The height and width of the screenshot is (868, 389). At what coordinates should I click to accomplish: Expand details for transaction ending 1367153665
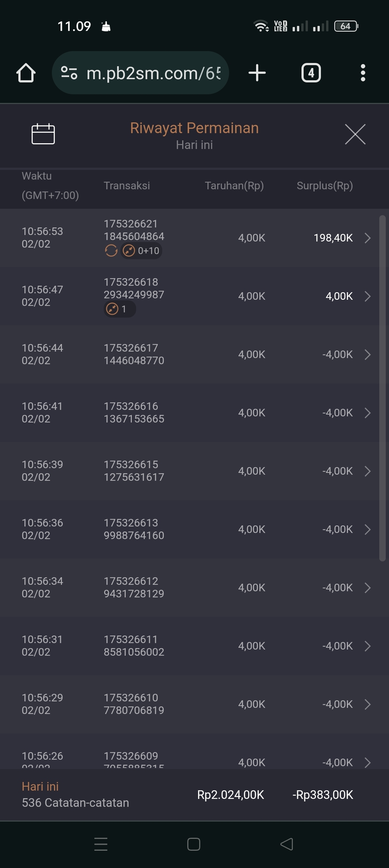tap(367, 413)
